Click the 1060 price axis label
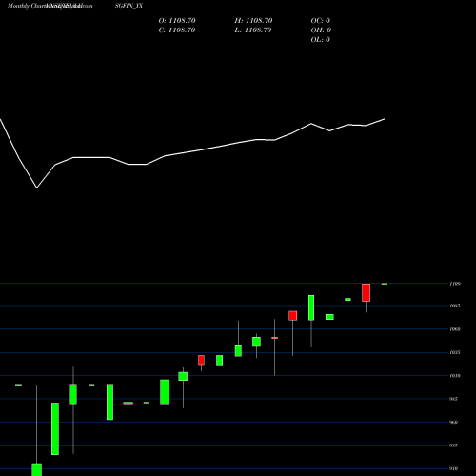The height and width of the screenshot is (476, 476). 455,329
